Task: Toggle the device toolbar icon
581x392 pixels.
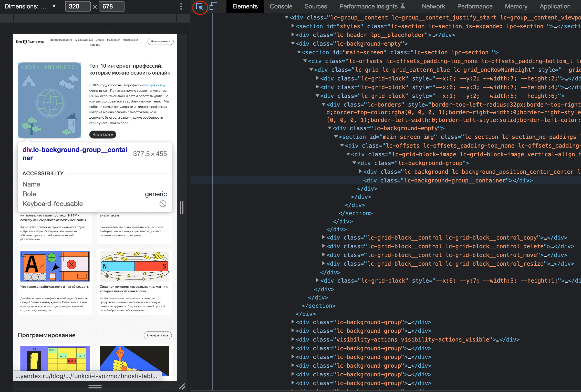Action: coord(213,7)
